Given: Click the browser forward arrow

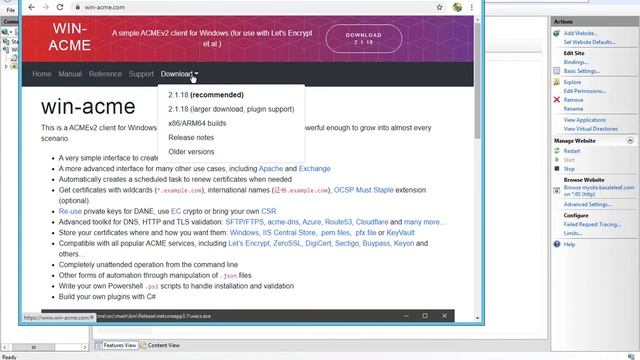Looking at the screenshot, I should point(46,7).
